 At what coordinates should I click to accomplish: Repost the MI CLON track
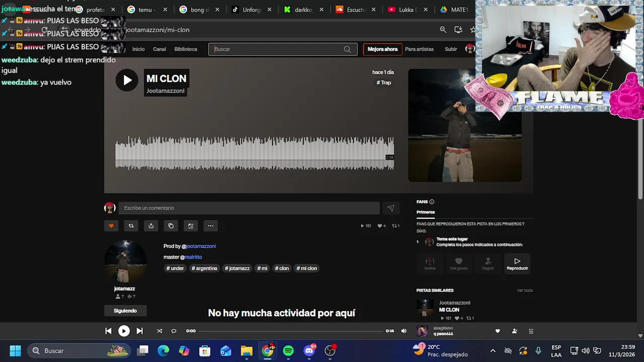131,226
